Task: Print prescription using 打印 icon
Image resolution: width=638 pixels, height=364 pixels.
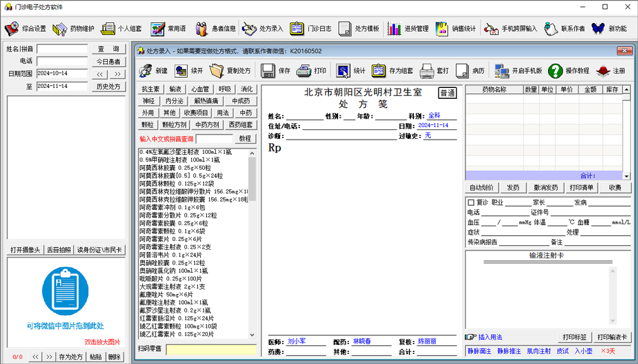Action: (x=304, y=71)
